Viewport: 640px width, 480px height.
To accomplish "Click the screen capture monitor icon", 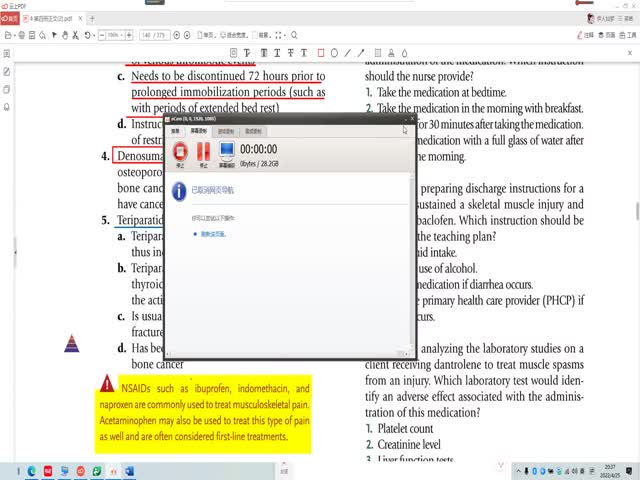I will 227,152.
